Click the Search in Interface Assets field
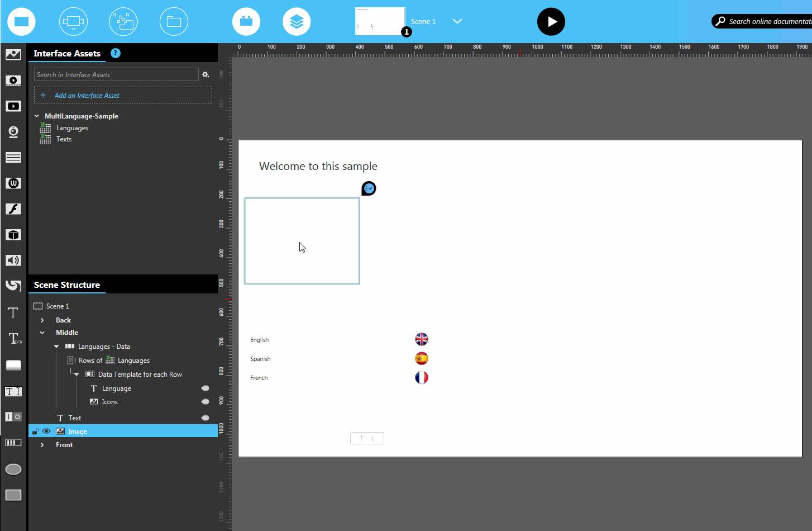 pyautogui.click(x=116, y=74)
